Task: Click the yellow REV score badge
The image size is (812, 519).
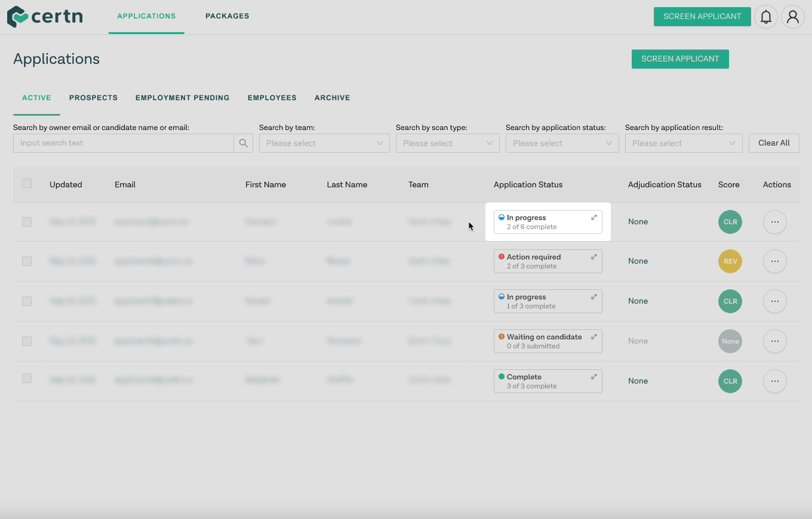Action: (x=730, y=261)
